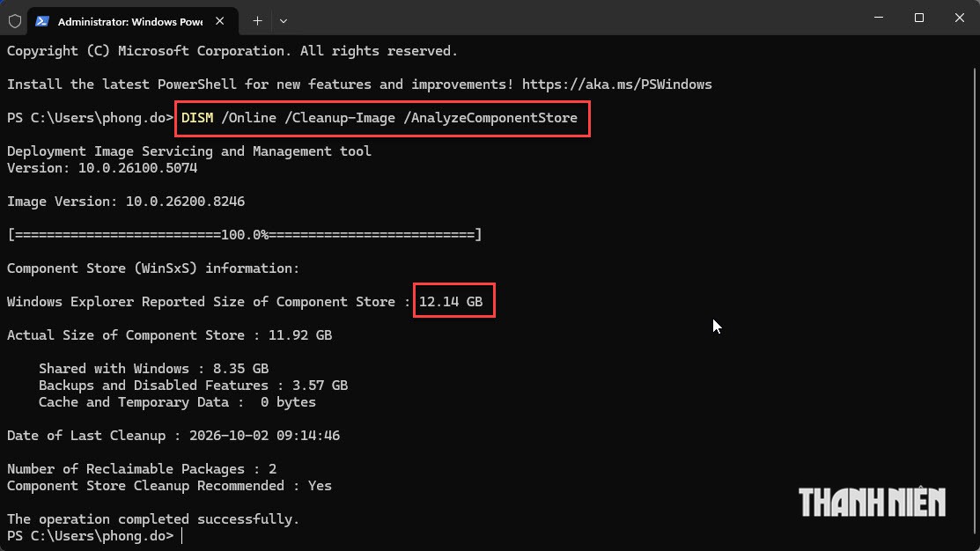Viewport: 980px width, 551px height.
Task: Click the Component Store (WinSxS) information line
Action: 153,268
